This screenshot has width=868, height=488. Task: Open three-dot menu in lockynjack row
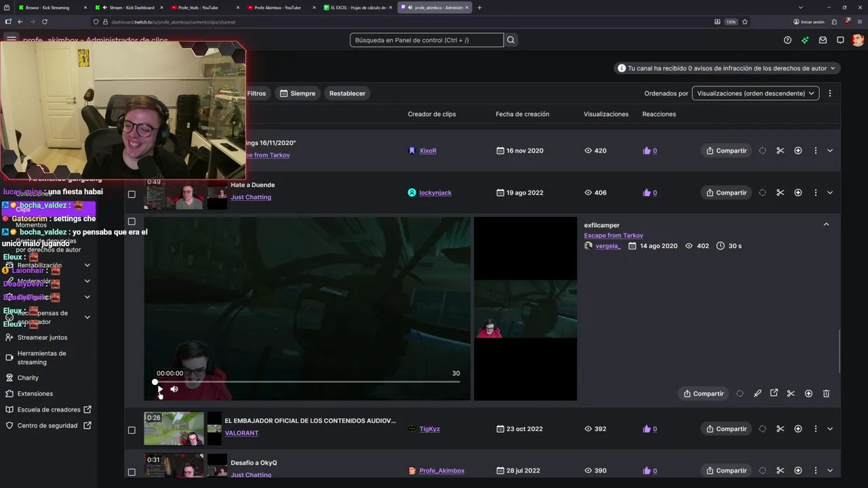(x=815, y=192)
